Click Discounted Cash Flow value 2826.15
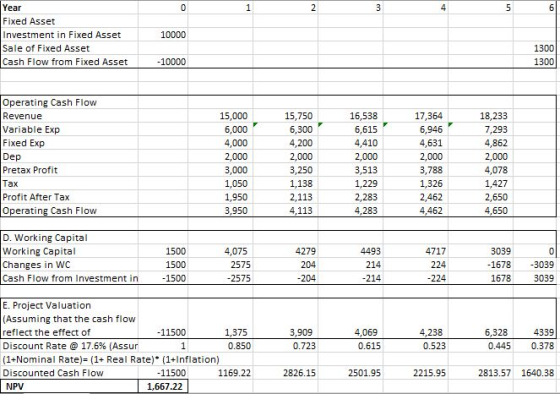The image size is (560, 394). [x=299, y=373]
